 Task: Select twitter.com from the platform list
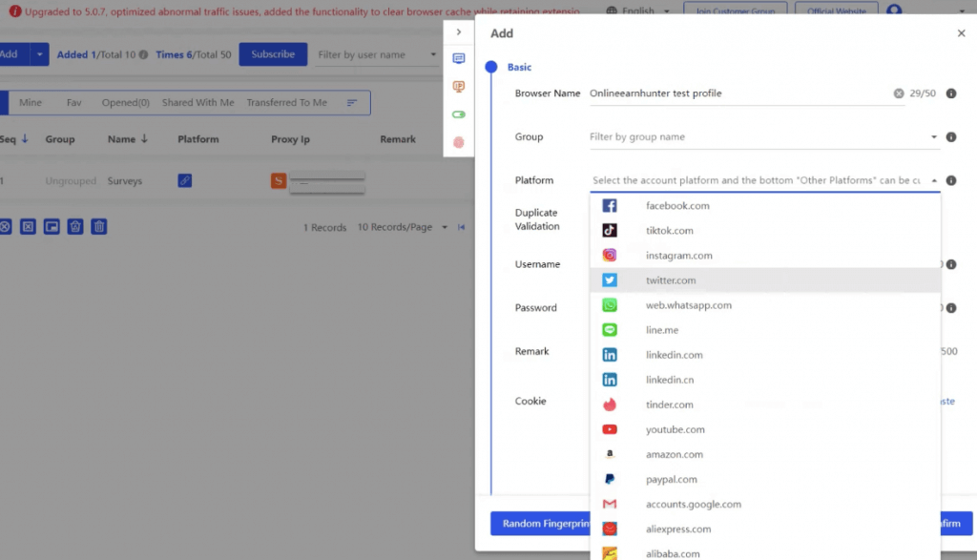tap(671, 280)
